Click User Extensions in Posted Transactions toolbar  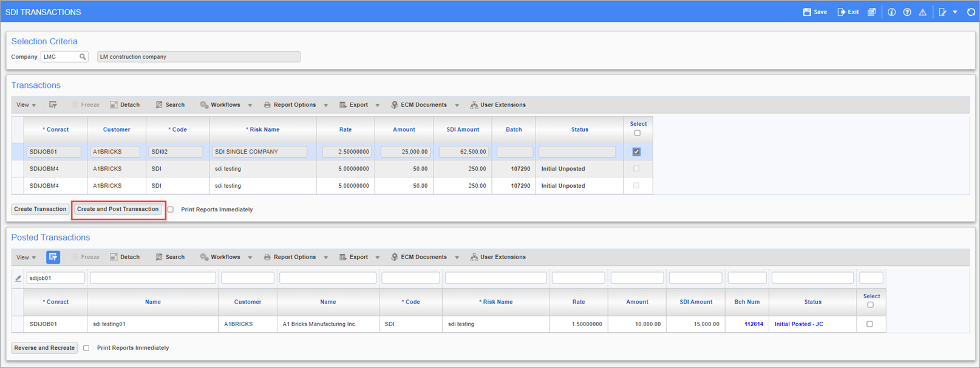[x=498, y=257]
